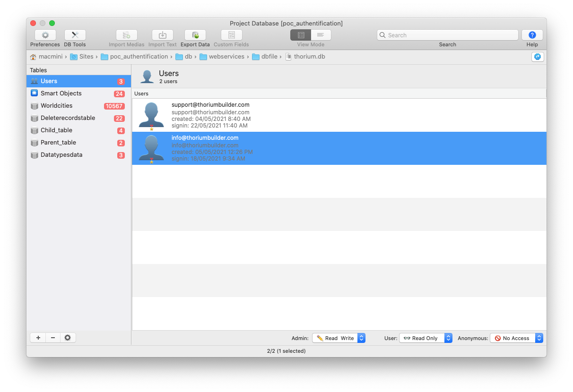Select the Smart Objects table

coord(61,94)
